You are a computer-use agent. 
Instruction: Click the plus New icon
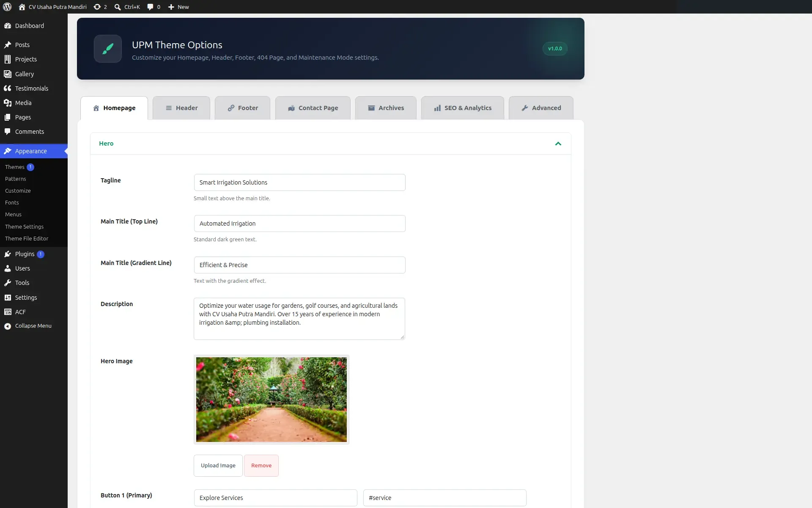coord(171,7)
